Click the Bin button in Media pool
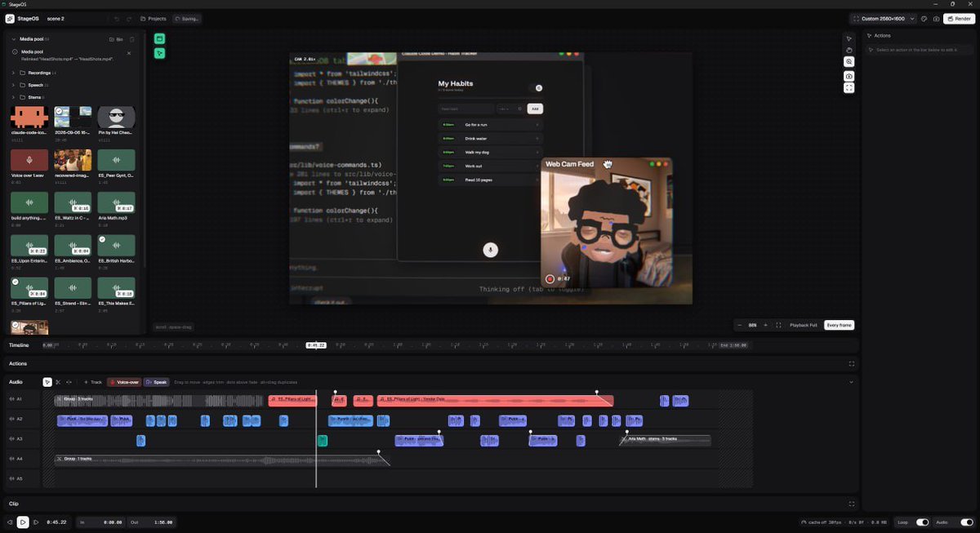 tap(116, 39)
